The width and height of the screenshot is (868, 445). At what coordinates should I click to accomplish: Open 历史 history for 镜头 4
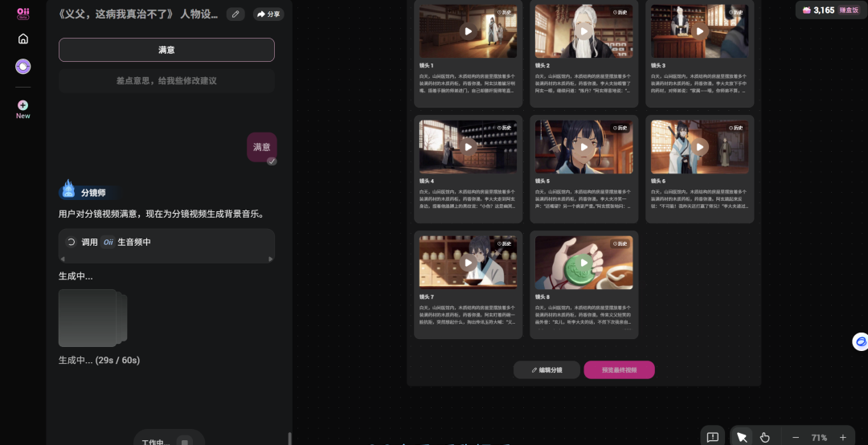pyautogui.click(x=504, y=128)
